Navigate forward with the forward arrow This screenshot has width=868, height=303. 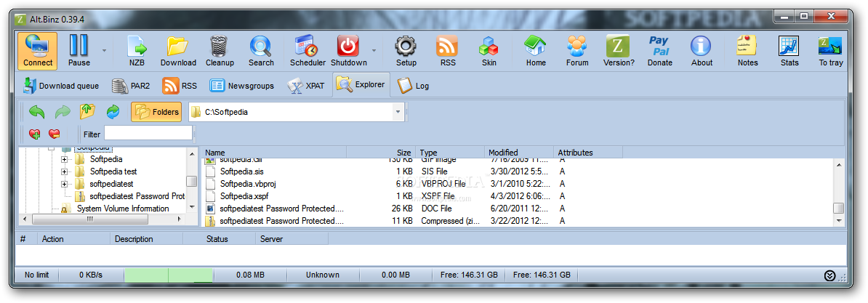pos(63,112)
